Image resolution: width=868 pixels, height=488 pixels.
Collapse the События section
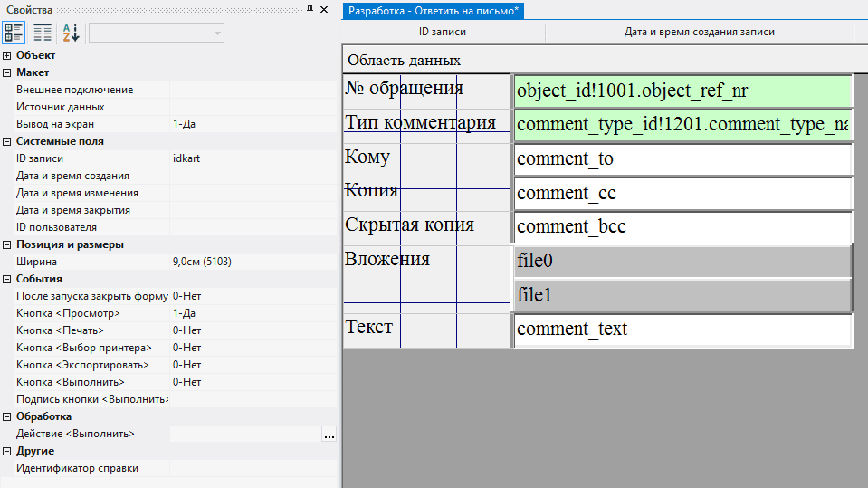[7, 279]
